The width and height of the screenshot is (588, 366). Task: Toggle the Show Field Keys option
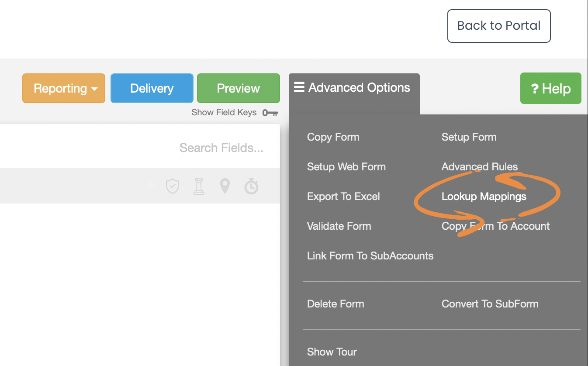click(x=224, y=113)
